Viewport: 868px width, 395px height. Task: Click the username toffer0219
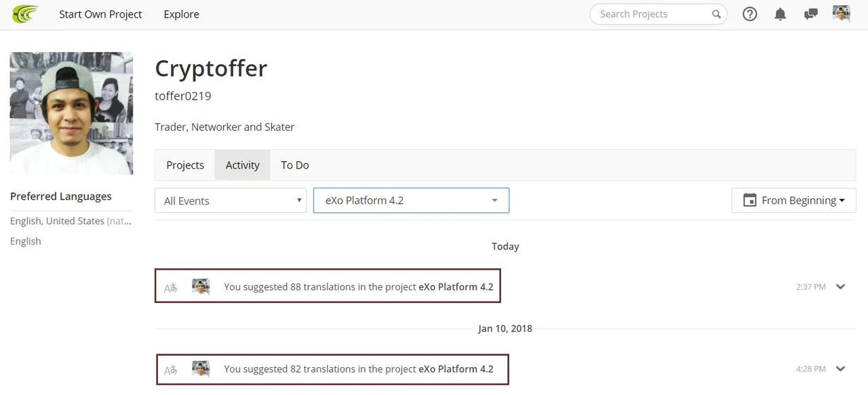[183, 96]
